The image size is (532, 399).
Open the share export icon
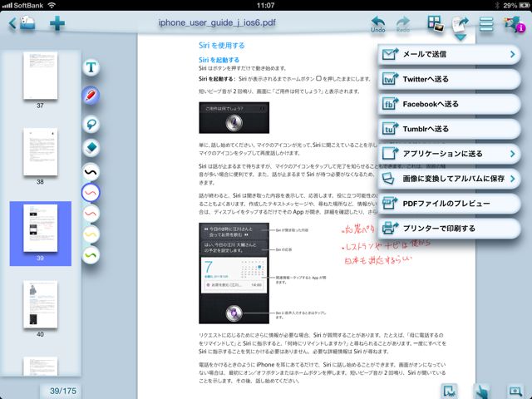461,25
